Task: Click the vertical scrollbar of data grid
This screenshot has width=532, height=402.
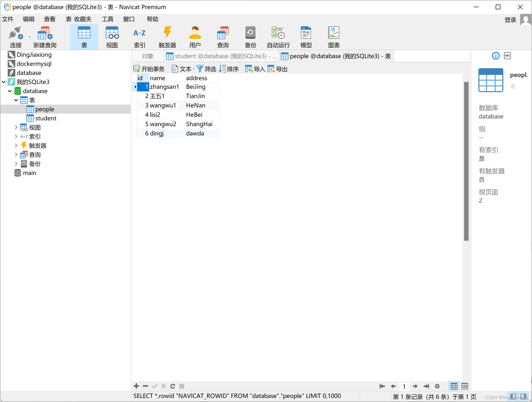Action: pos(466,161)
